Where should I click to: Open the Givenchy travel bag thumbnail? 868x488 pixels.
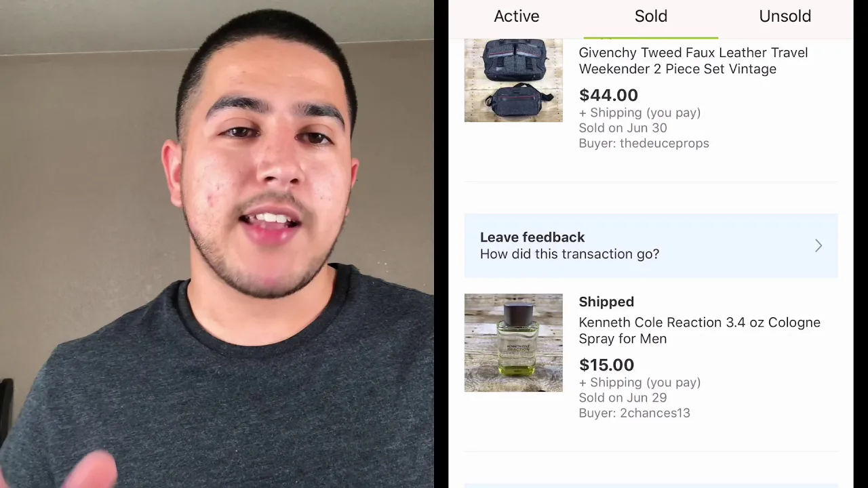pos(513,80)
